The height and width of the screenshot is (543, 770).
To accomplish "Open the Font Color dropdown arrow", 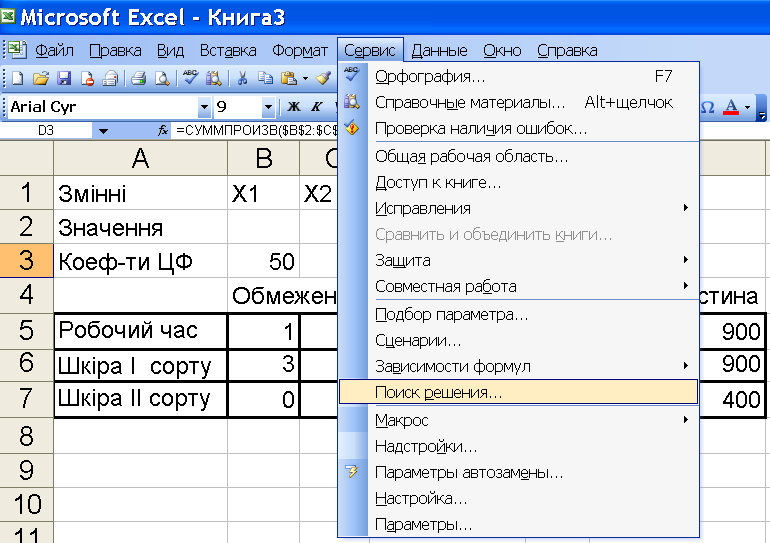I will coord(747,107).
